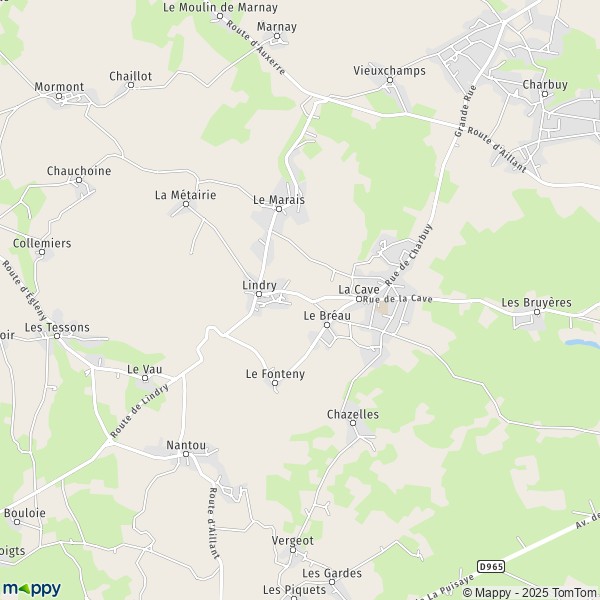Select the Nantou village marker

(x=186, y=454)
